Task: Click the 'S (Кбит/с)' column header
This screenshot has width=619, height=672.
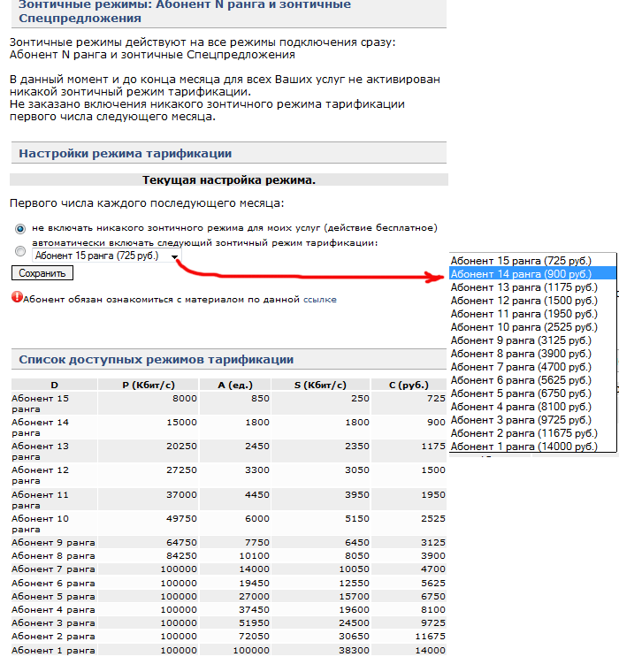Action: point(320,385)
